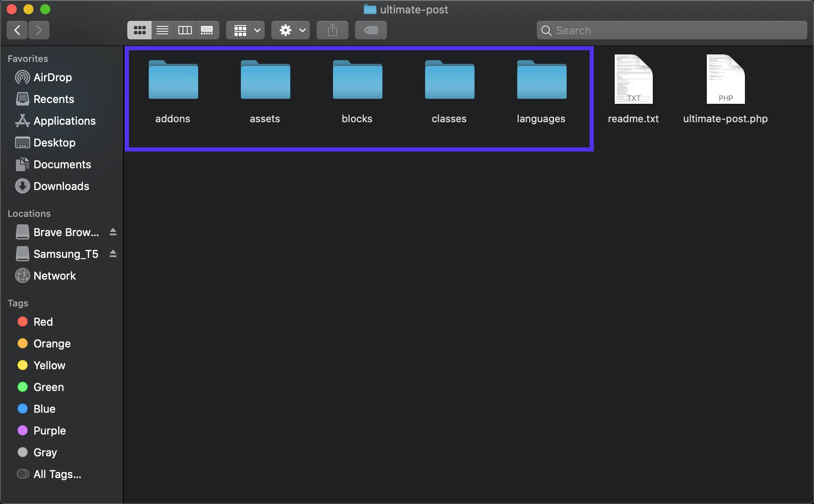This screenshot has width=814, height=504.
Task: Switch to list view layout
Action: (x=162, y=30)
